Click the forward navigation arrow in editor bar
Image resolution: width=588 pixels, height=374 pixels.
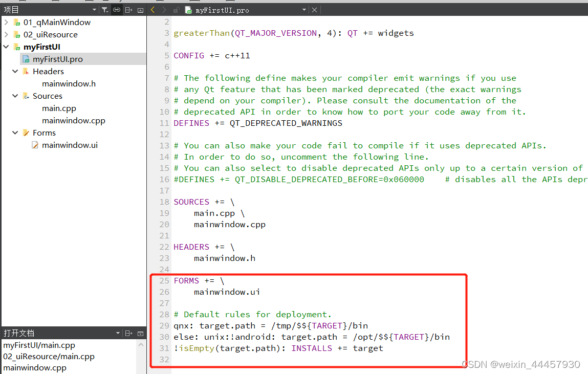coord(164,10)
